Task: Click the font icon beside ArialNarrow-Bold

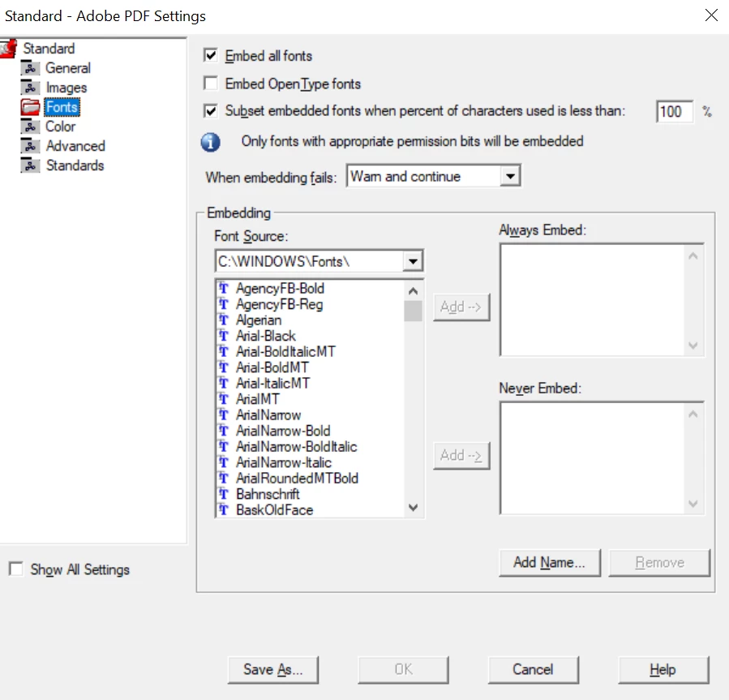Action: tap(224, 431)
